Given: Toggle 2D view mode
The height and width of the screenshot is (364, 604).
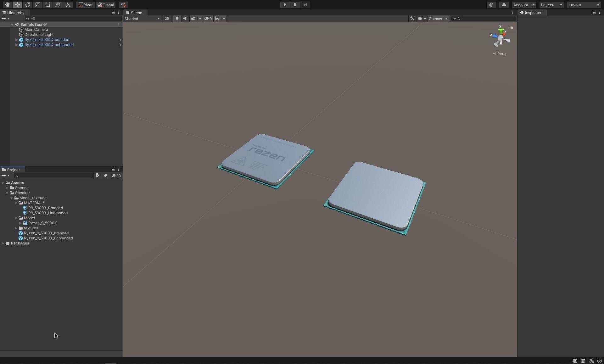Looking at the screenshot, I should pos(167,19).
